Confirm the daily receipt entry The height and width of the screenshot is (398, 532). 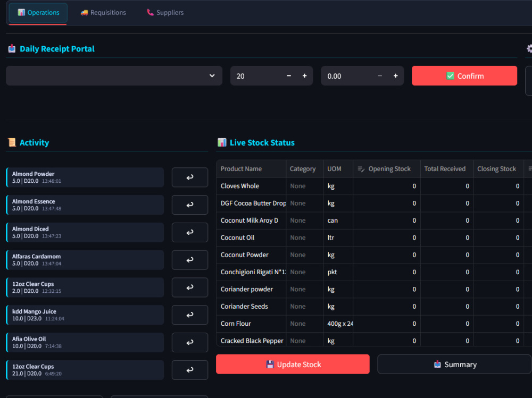coord(464,75)
